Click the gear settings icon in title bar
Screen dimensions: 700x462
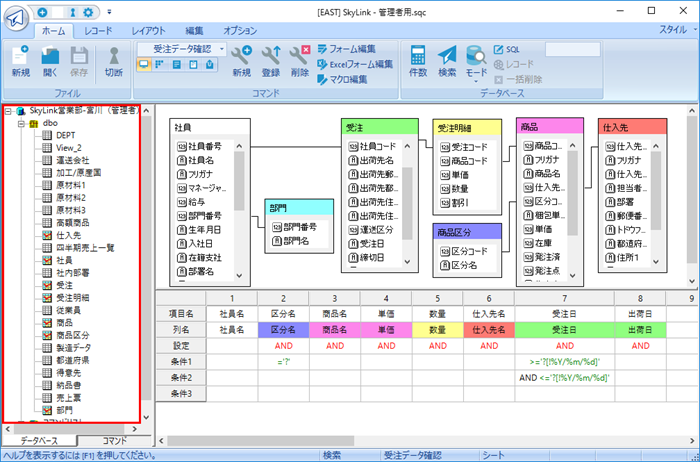point(88,12)
